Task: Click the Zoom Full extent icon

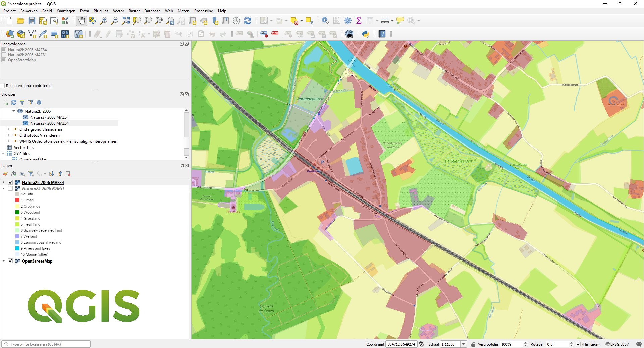Action: [x=126, y=21]
